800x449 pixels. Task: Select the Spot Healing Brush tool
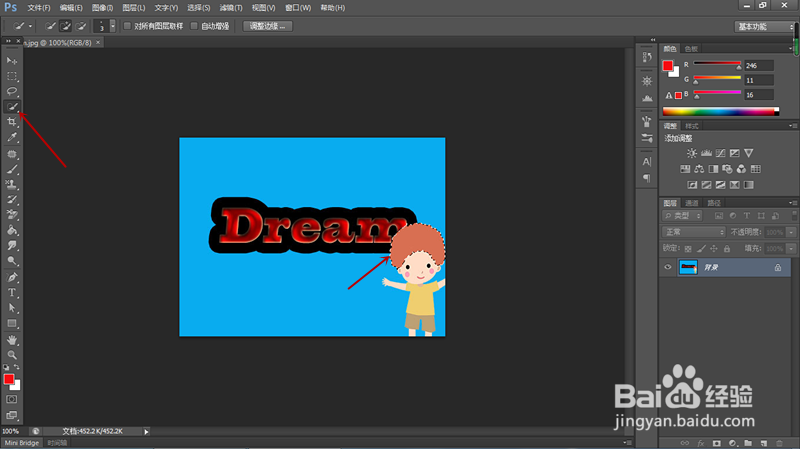pos(12,154)
